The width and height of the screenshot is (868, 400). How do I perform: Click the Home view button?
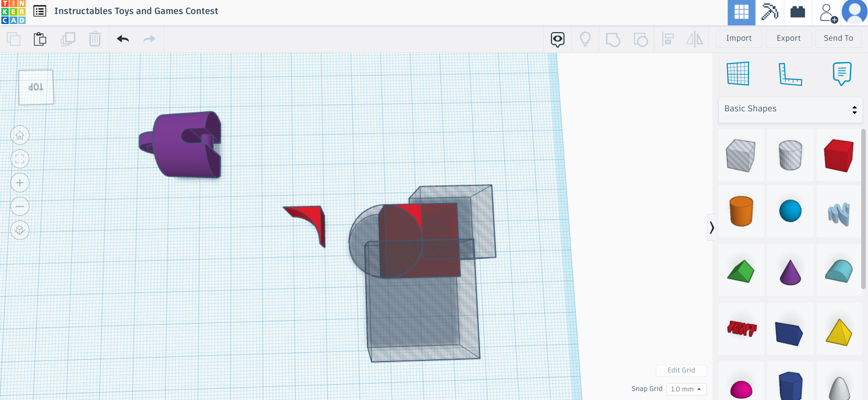(20, 135)
